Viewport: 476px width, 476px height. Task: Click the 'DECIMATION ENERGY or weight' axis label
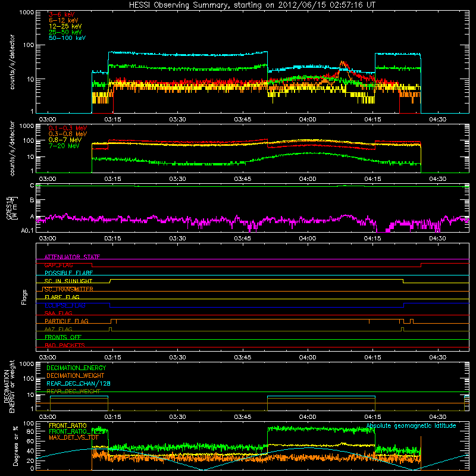coord(9,386)
